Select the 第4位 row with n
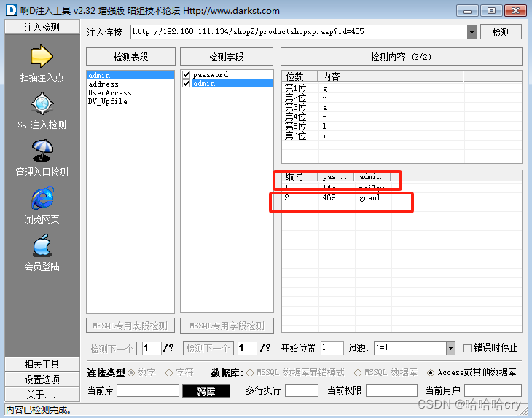The height and width of the screenshot is (418, 532). pos(402,117)
